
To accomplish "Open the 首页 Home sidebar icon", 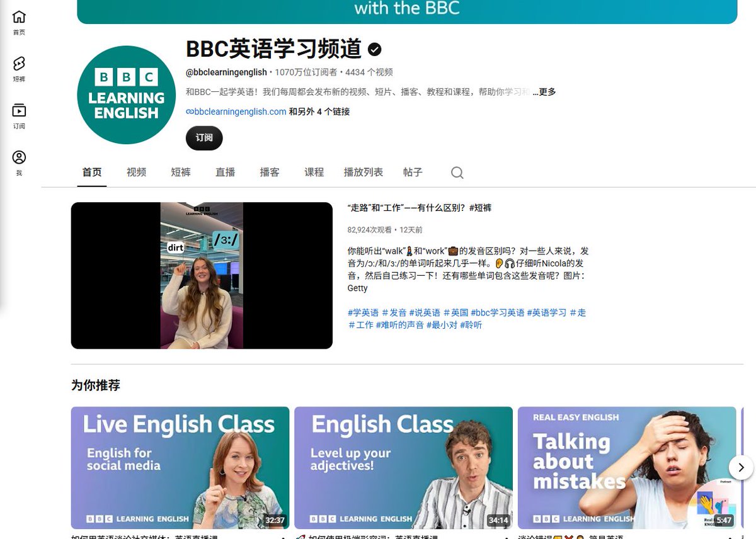I will [x=19, y=22].
